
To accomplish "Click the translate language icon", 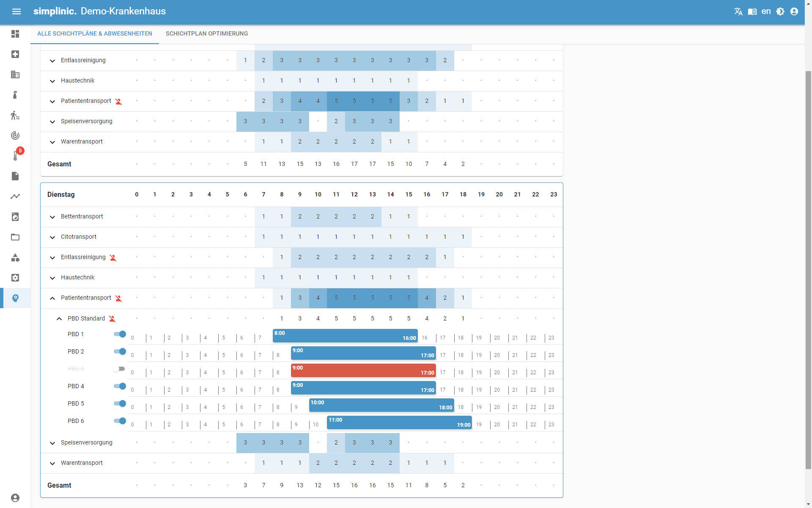I will [x=738, y=11].
